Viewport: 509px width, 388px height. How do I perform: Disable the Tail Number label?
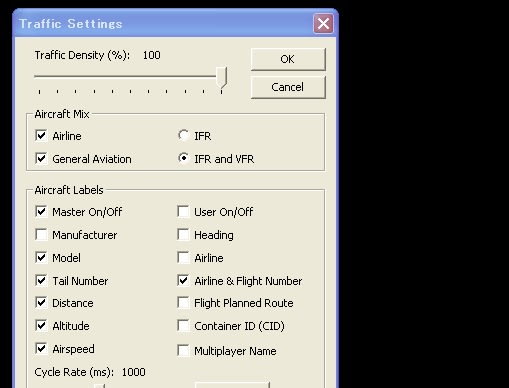[41, 280]
